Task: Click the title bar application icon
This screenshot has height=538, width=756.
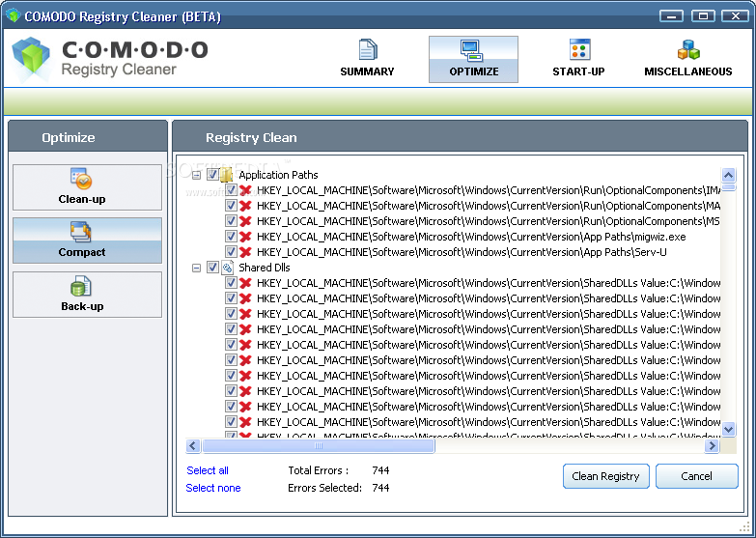Action: 14,15
